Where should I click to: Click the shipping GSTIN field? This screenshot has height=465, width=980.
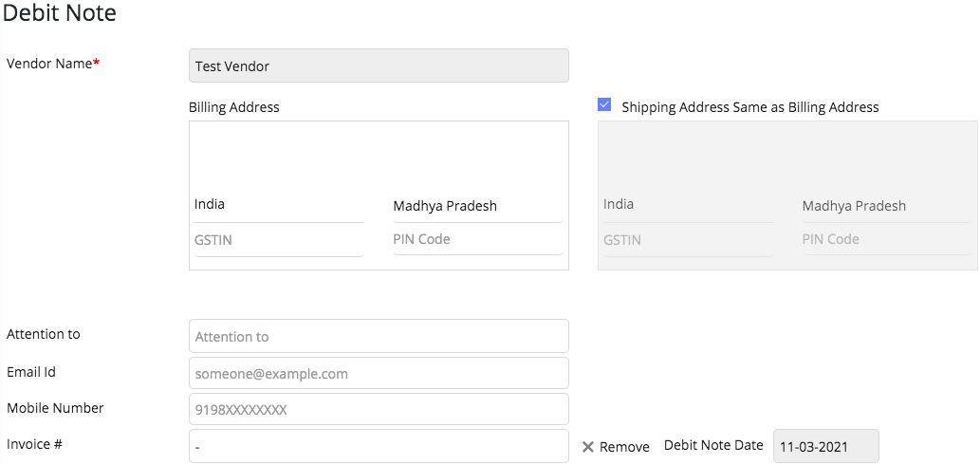(688, 240)
